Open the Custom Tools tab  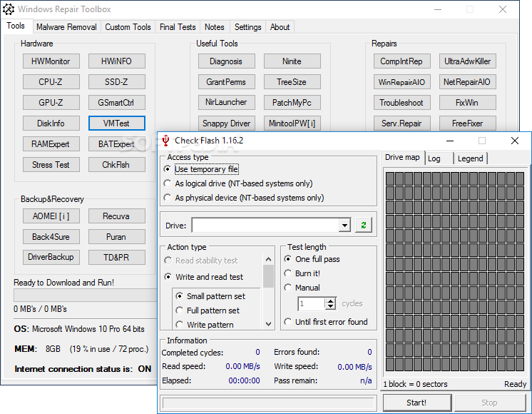pos(128,27)
